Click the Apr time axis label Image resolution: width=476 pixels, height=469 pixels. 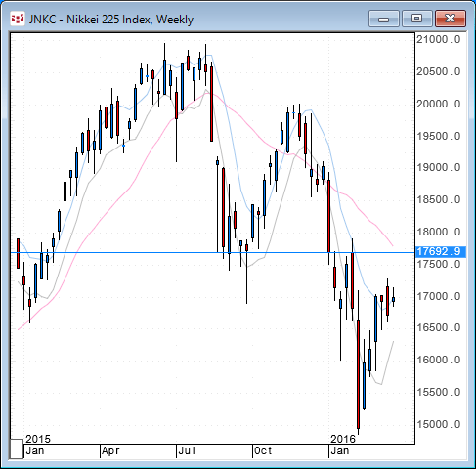click(x=110, y=451)
